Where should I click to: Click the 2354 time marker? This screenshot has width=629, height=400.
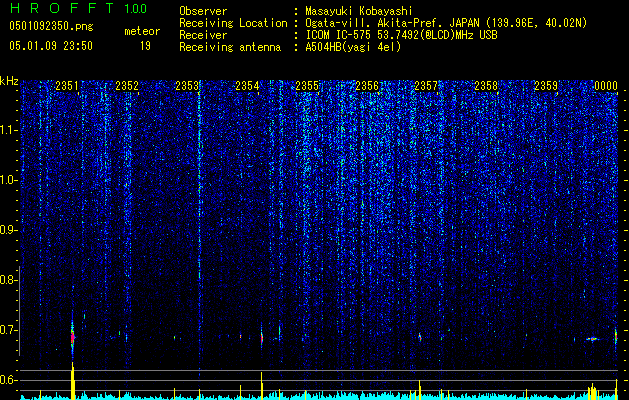tap(247, 86)
